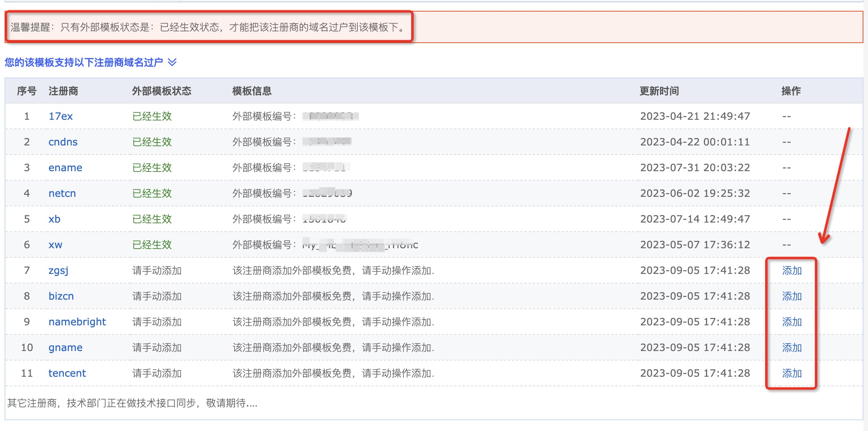This screenshot has width=868, height=431.
Task: Open registrar cndns link
Action: 63,142
